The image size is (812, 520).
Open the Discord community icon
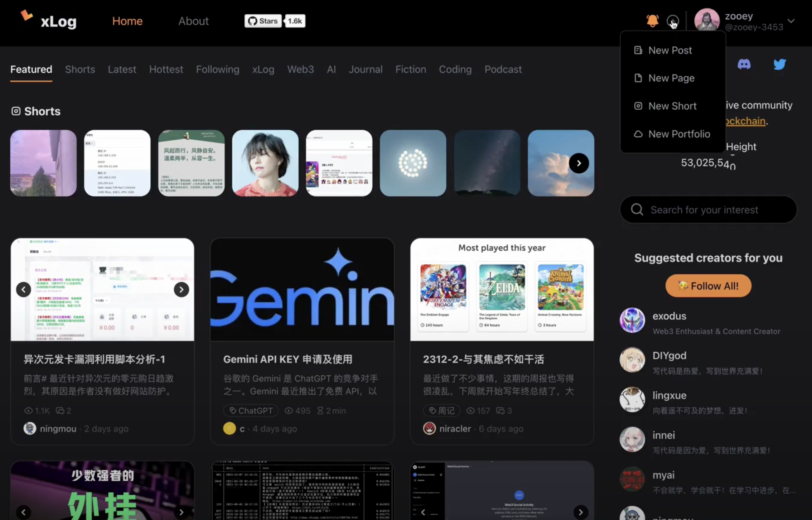tap(744, 64)
